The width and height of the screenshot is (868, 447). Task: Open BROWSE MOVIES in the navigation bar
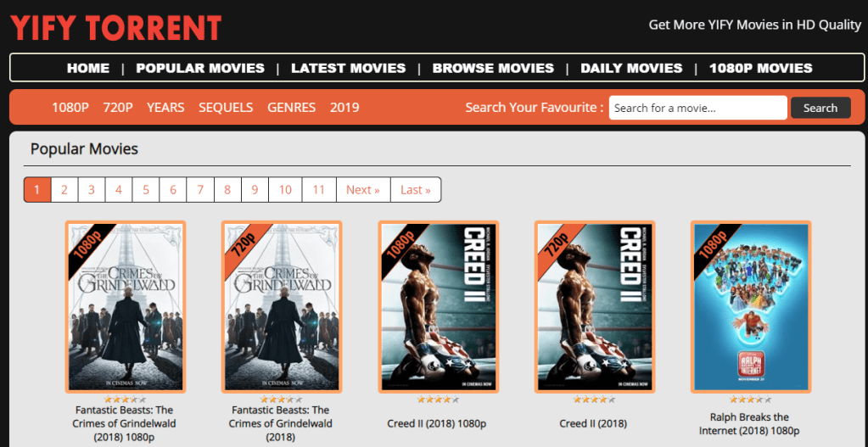pos(493,68)
